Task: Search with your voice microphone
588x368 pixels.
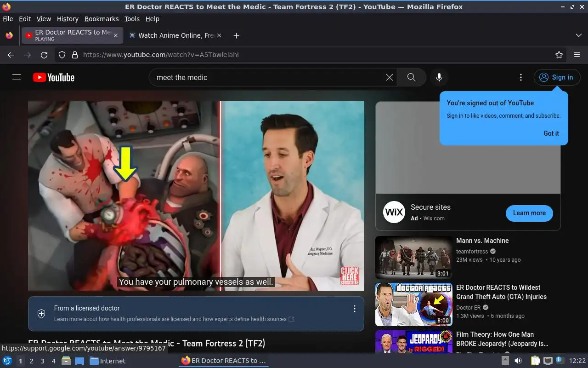Action: (439, 77)
